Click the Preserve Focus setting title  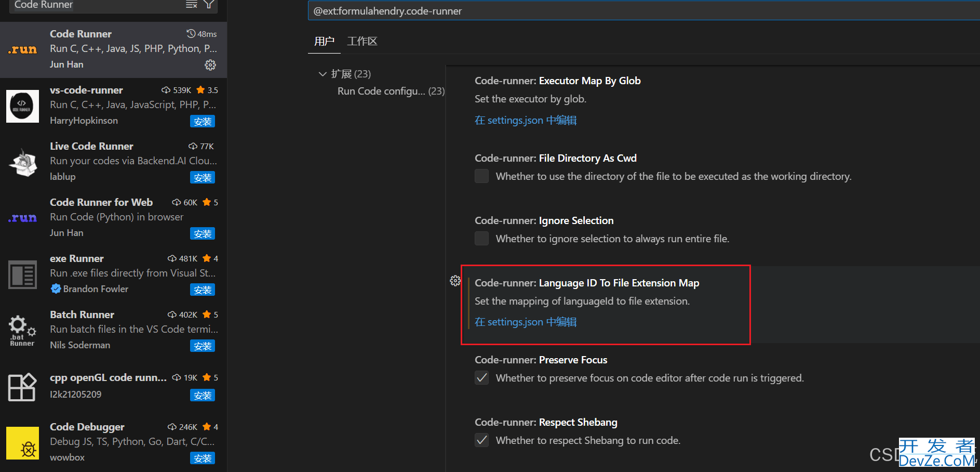tap(541, 360)
